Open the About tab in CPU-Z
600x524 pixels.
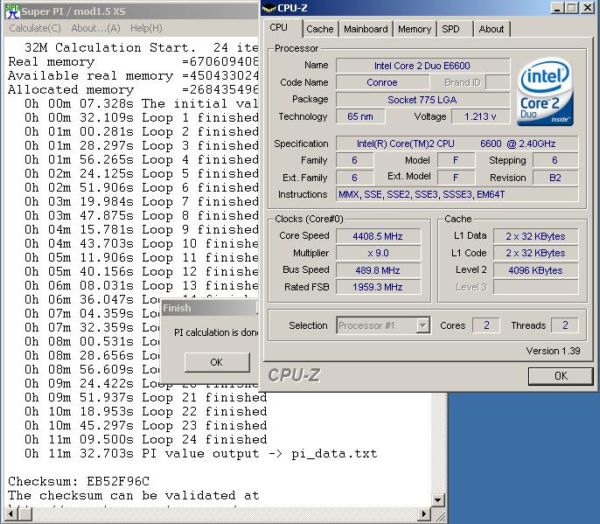[491, 29]
